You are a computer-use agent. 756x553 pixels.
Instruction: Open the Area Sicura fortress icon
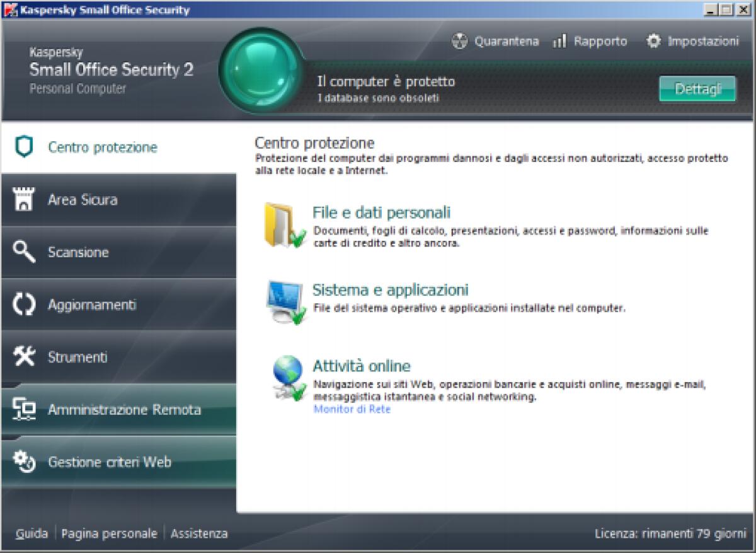[x=23, y=199]
